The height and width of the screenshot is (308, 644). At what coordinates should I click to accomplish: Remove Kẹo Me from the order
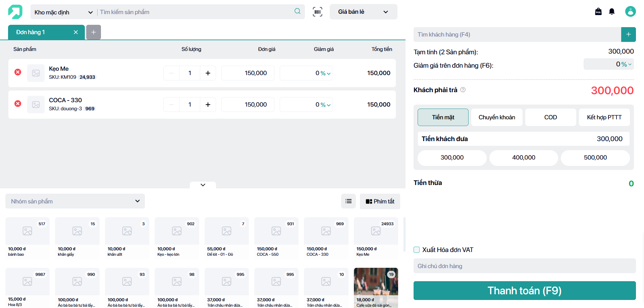18,72
